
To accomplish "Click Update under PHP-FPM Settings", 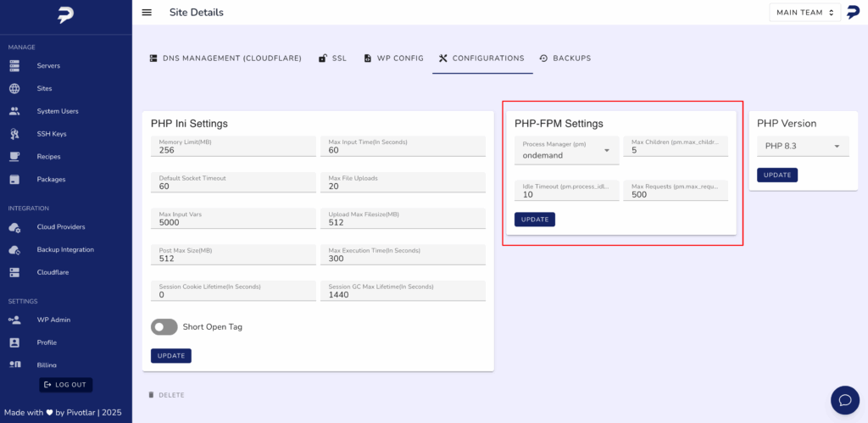I will pyautogui.click(x=535, y=220).
